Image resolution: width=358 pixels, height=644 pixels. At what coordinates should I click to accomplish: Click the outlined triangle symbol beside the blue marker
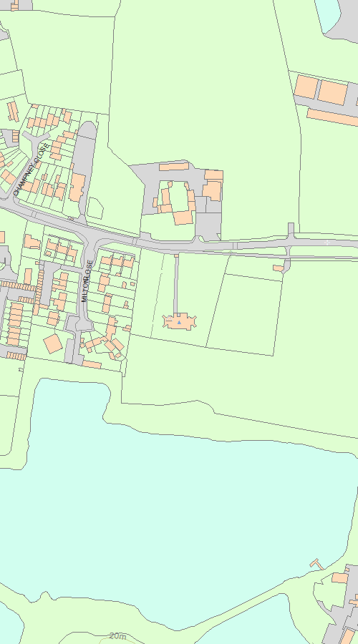click(x=170, y=317)
